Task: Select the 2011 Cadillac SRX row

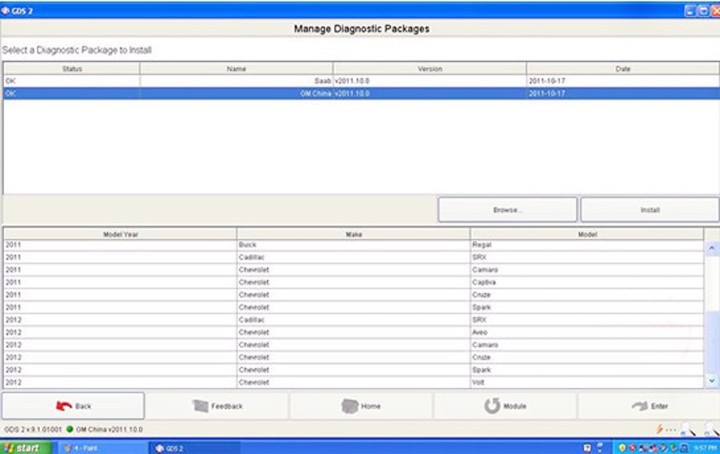Action: pos(354,258)
